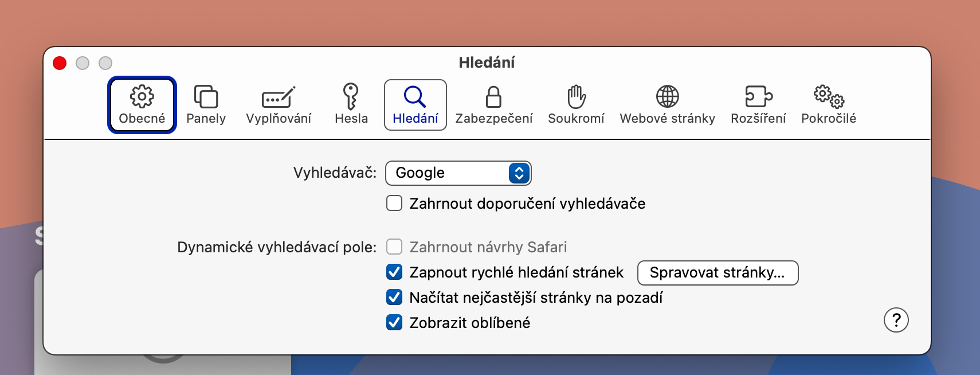Screen dimensions: 980x375
Task: Close the Hledání settings window
Action: [60, 63]
